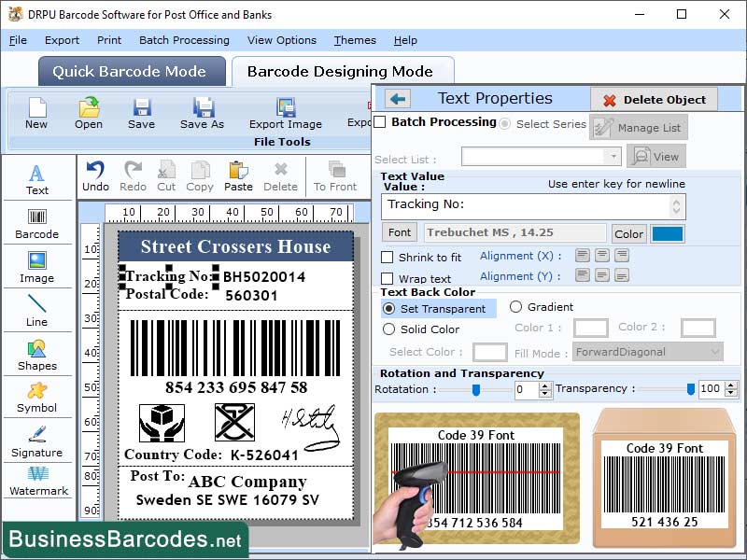Open the Themes menu
This screenshot has width=747, height=560.
pos(354,40)
